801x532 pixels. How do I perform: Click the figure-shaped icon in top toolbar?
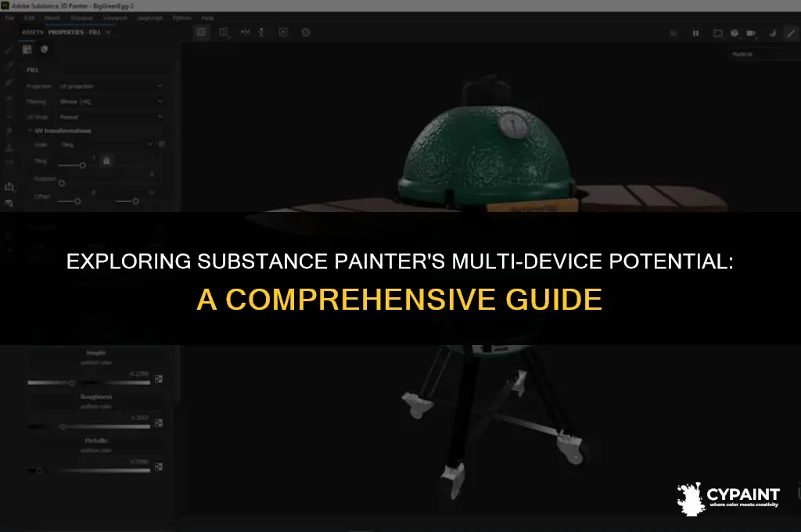tap(261, 32)
